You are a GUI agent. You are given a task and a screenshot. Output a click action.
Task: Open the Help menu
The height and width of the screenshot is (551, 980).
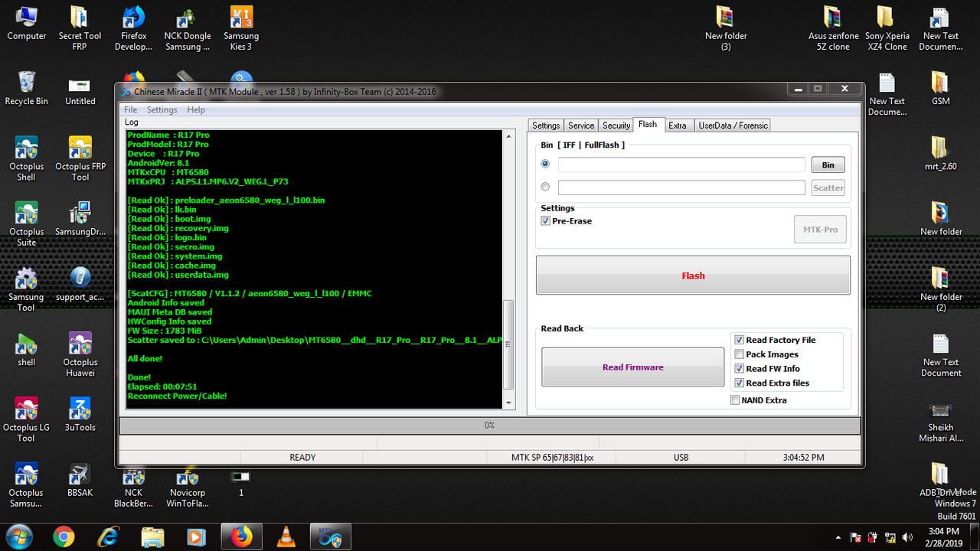pyautogui.click(x=196, y=110)
